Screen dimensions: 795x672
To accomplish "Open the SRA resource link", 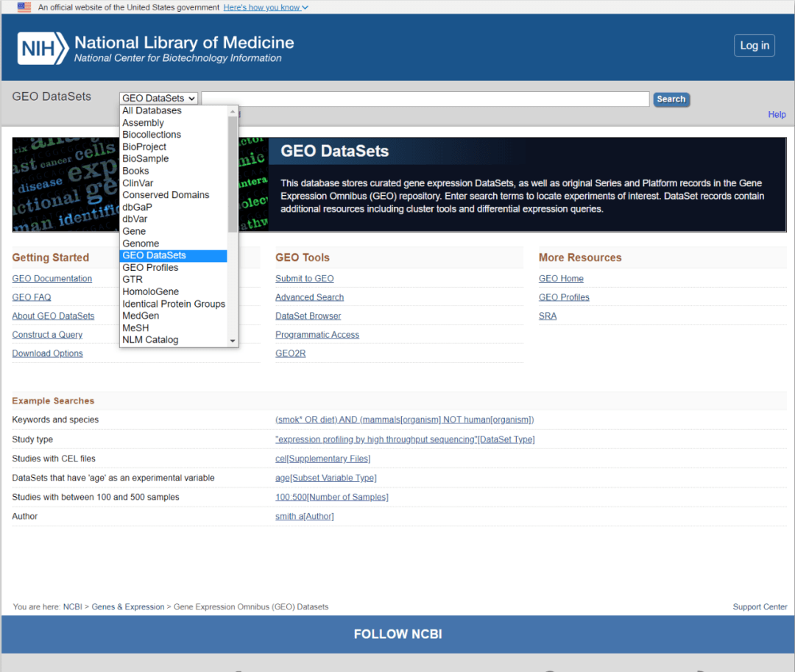I will pos(548,316).
